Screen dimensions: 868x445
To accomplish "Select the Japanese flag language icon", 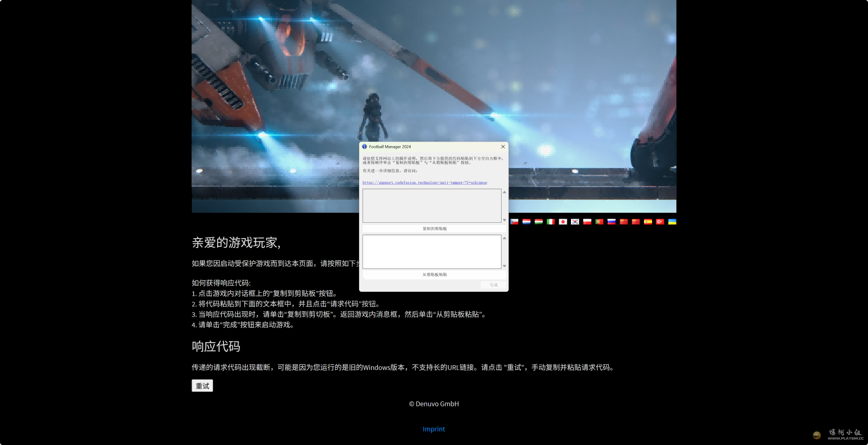I will [563, 222].
